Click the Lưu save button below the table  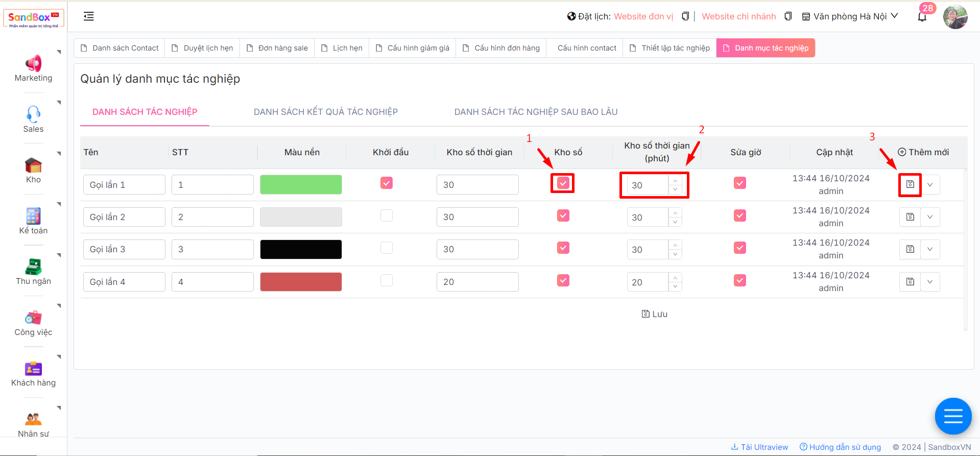click(654, 314)
